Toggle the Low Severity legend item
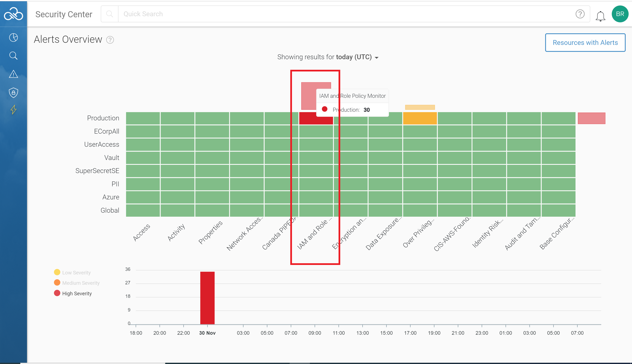Image resolution: width=632 pixels, height=364 pixels. pos(72,273)
